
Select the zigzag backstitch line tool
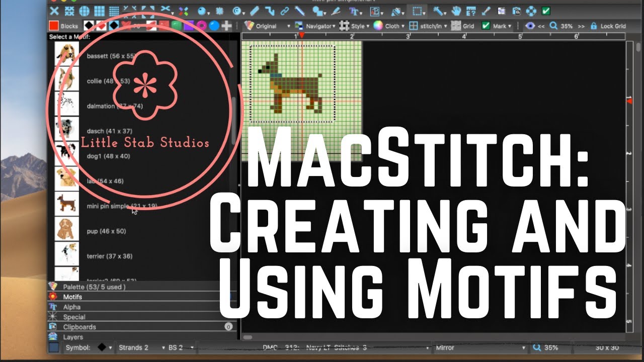269,11
